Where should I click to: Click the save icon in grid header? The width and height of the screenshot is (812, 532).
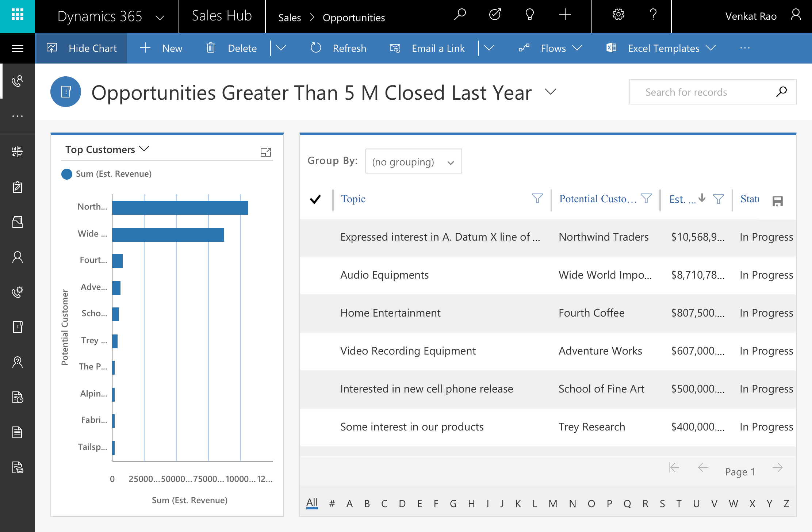click(x=777, y=201)
